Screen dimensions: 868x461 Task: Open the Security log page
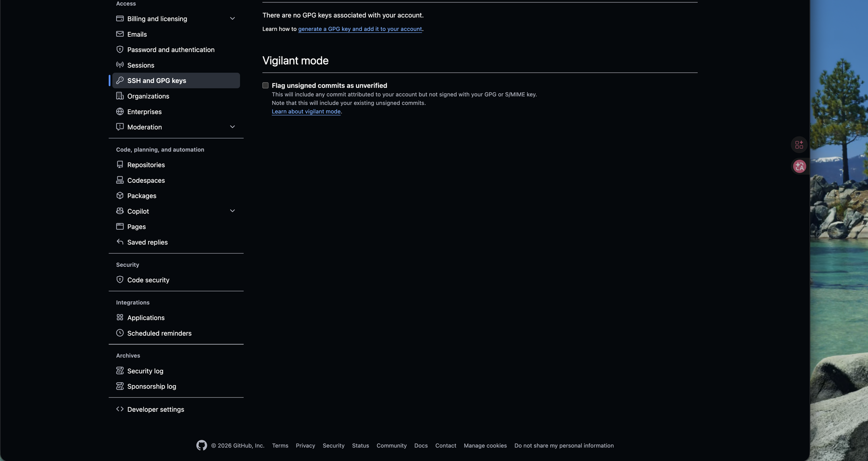(x=176, y=371)
